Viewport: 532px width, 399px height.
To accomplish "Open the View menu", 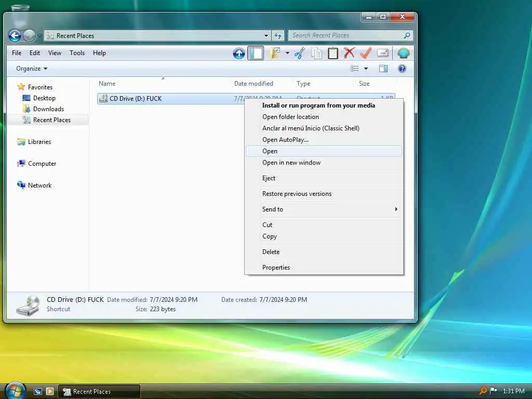I will [55, 53].
